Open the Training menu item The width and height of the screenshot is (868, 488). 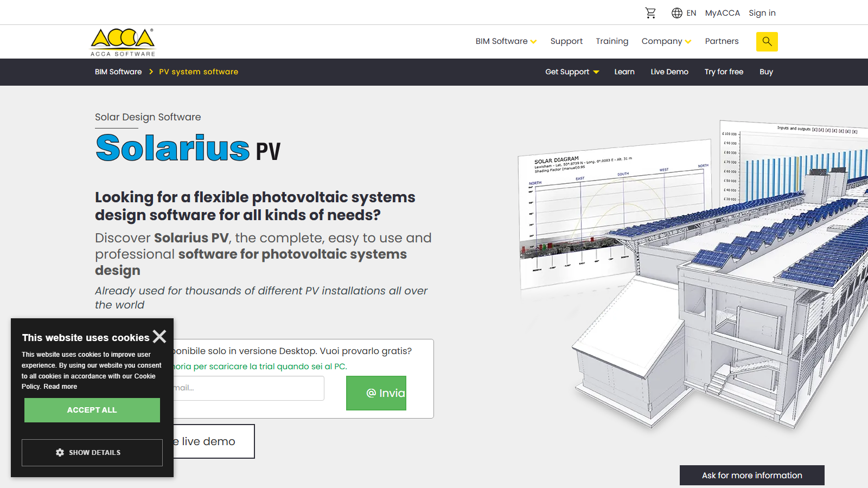[612, 41]
